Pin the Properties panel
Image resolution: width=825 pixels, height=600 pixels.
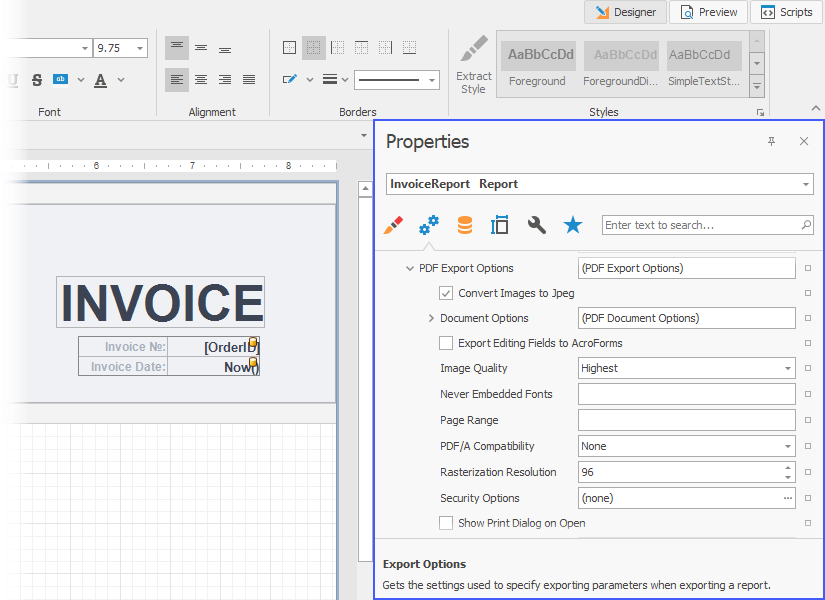[x=771, y=142]
